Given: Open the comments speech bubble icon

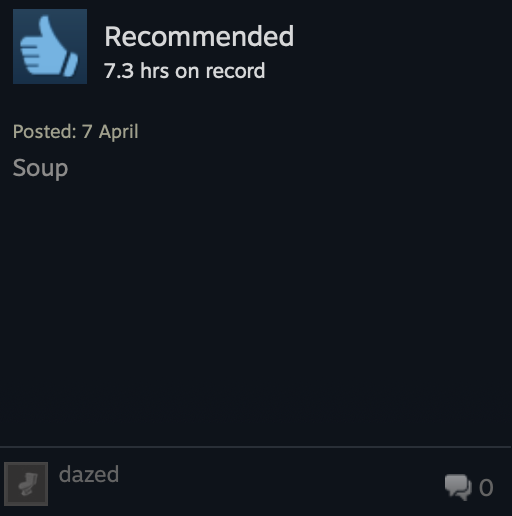Looking at the screenshot, I should coord(458,487).
